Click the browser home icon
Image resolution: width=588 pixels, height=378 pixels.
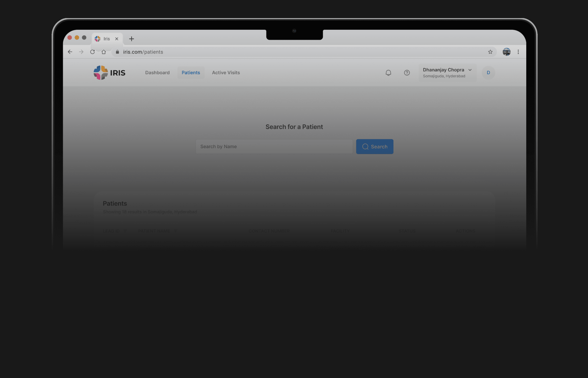pyautogui.click(x=104, y=52)
